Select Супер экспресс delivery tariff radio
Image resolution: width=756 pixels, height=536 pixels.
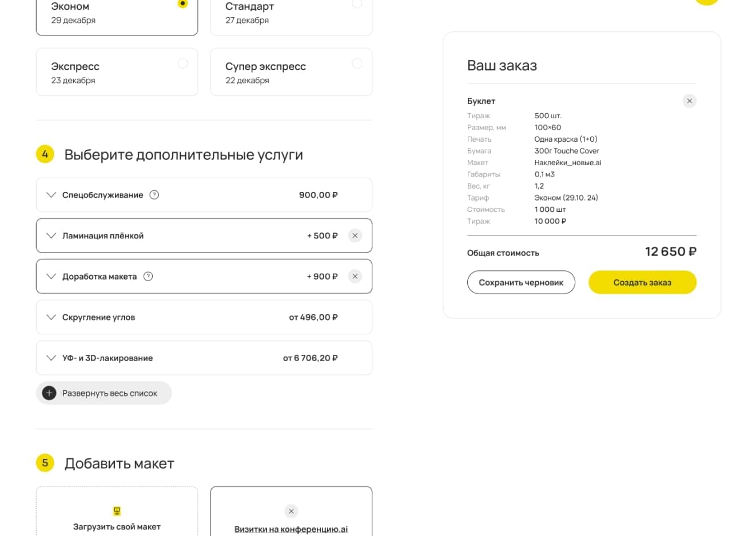(357, 63)
